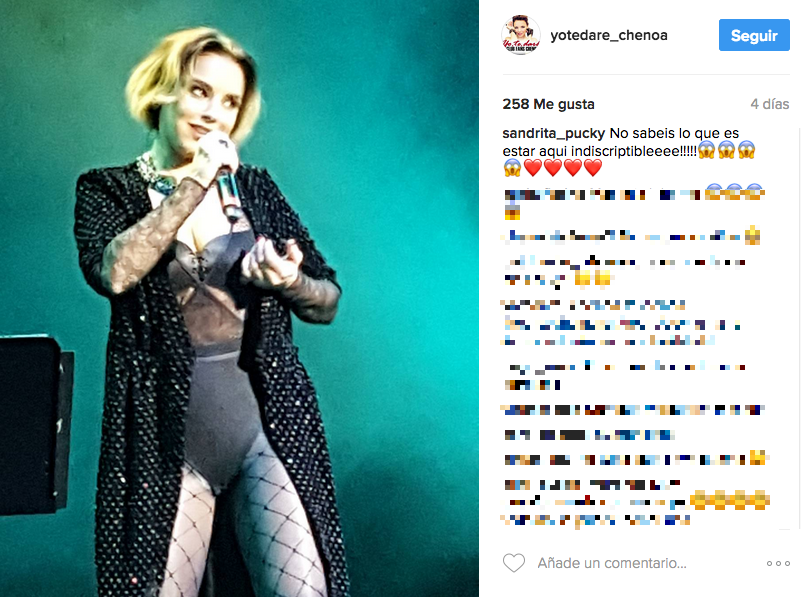
Task: Open the 4 días timestamp permalink
Action: coord(769,104)
